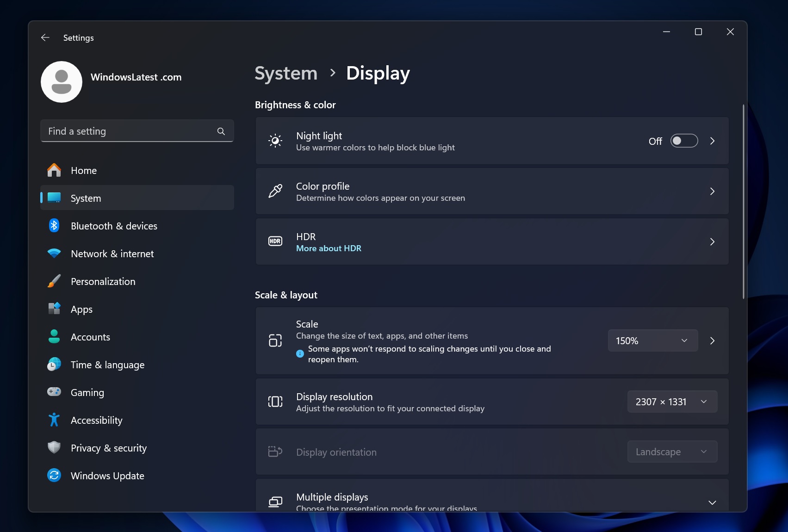This screenshot has width=788, height=532.
Task: Click the user profile avatar picture
Action: [x=62, y=82]
